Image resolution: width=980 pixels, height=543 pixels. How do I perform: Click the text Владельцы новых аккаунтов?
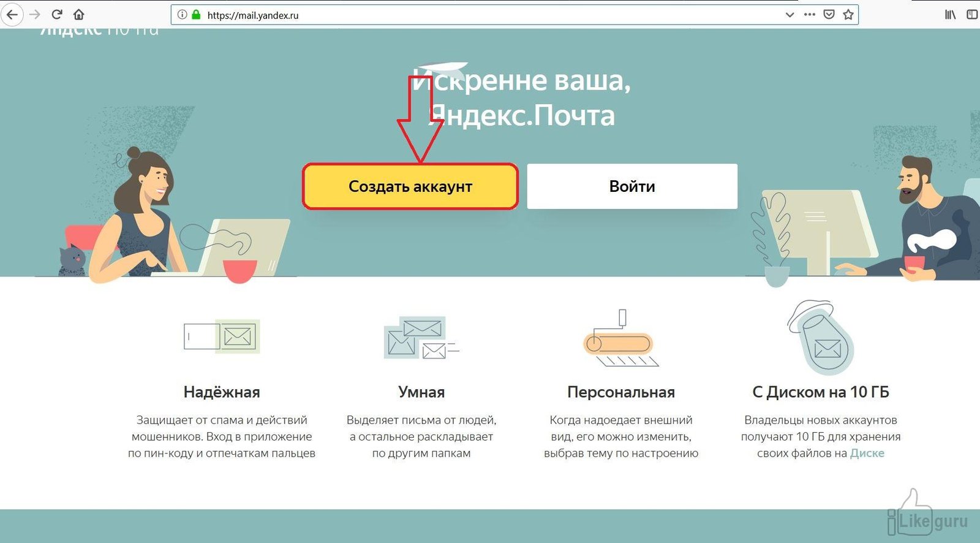point(821,420)
